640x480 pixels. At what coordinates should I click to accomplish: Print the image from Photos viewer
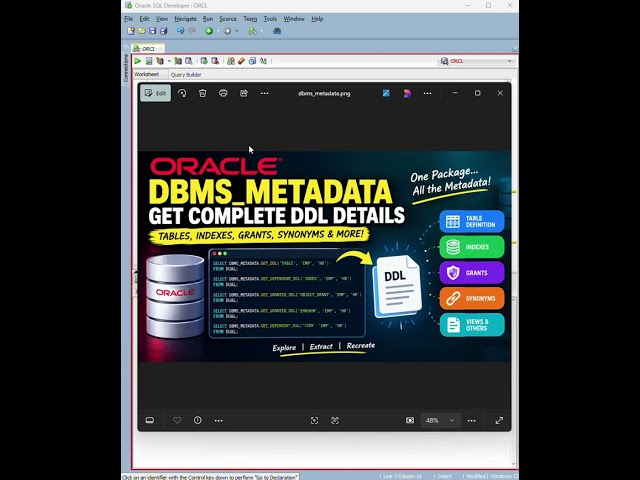223,93
